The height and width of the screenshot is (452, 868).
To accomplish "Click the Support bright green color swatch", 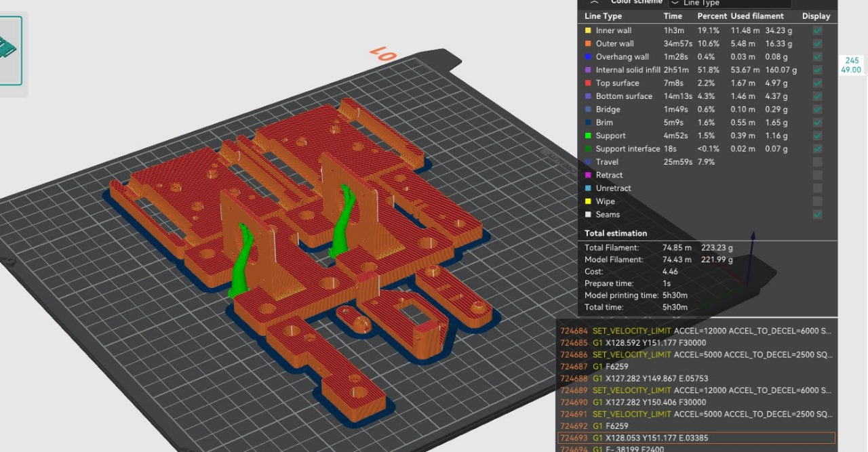I will [588, 136].
